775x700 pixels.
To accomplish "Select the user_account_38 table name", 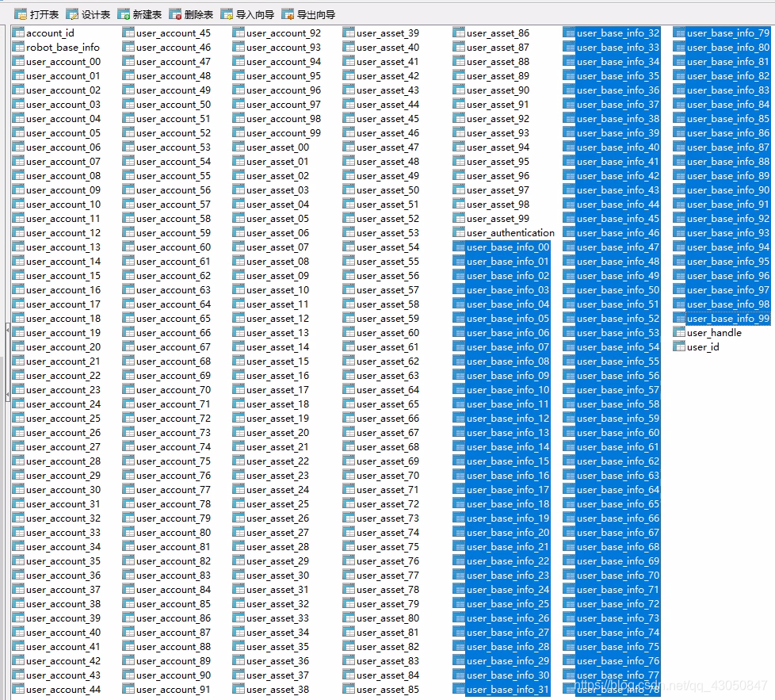I will click(x=63, y=604).
